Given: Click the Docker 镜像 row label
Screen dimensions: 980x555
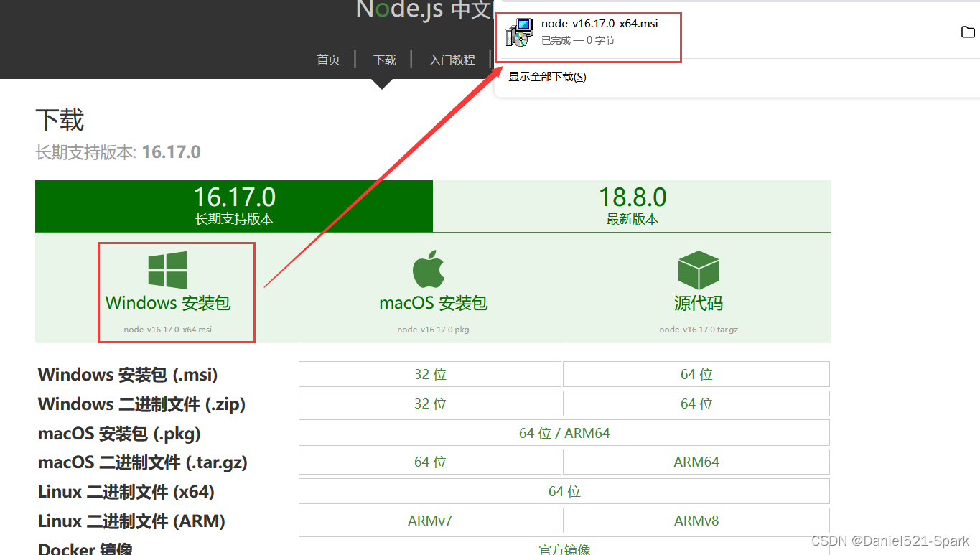Looking at the screenshot, I should [85, 549].
